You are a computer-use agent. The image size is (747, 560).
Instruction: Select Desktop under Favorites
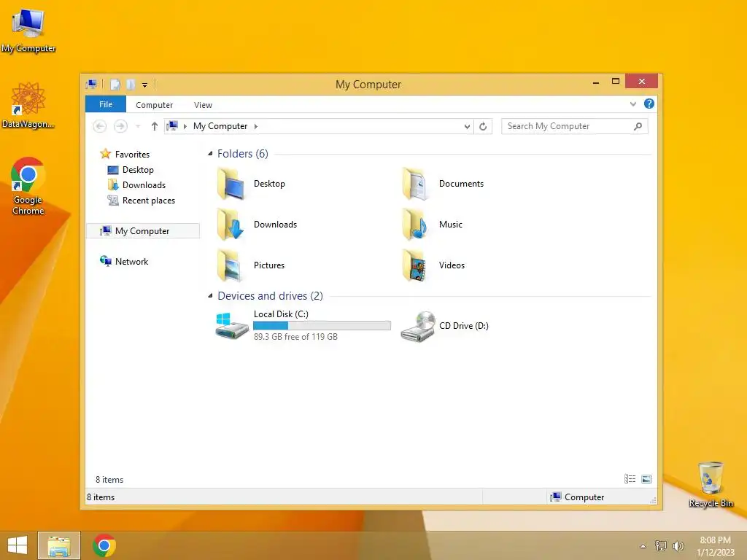click(x=131, y=170)
